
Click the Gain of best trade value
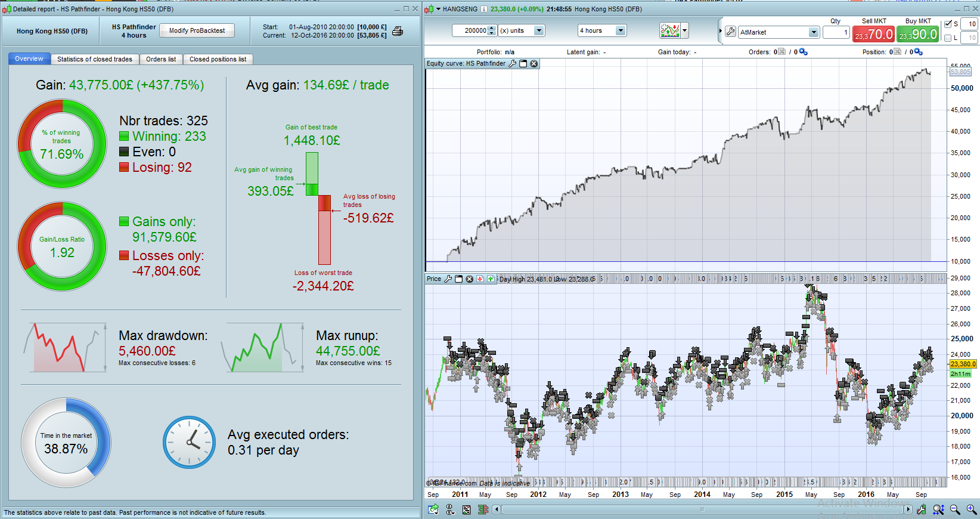coord(312,140)
